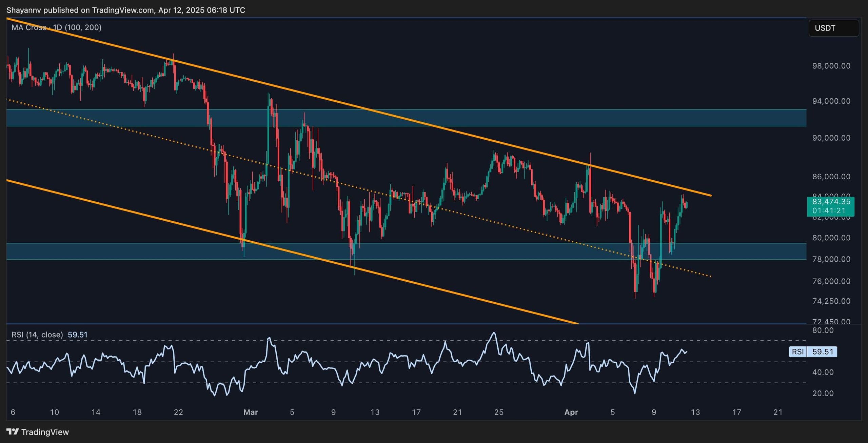
Task: Click the Mar label on the time axis
Action: tap(251, 412)
